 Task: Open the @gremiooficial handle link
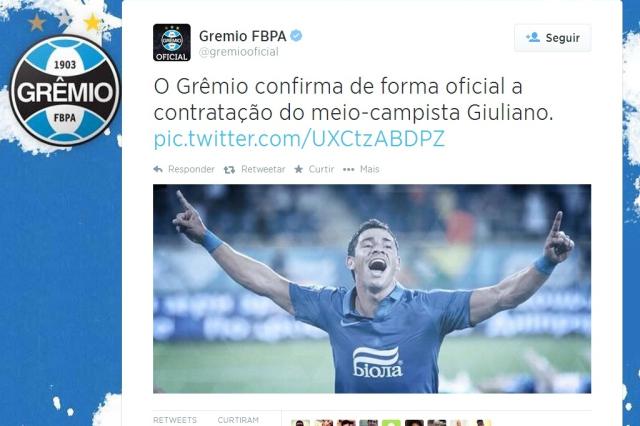tap(238, 52)
